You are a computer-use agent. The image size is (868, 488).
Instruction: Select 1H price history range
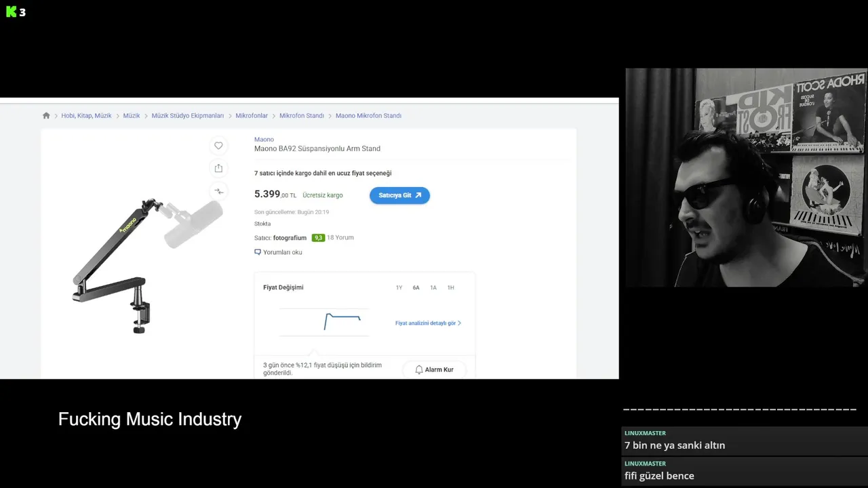point(450,288)
